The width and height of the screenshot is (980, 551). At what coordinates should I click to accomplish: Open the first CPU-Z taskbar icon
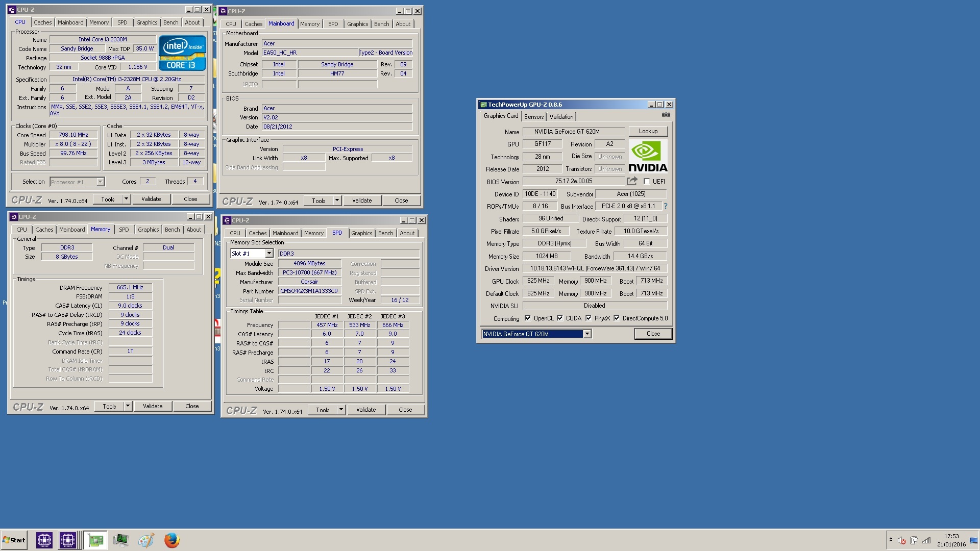pyautogui.click(x=44, y=540)
